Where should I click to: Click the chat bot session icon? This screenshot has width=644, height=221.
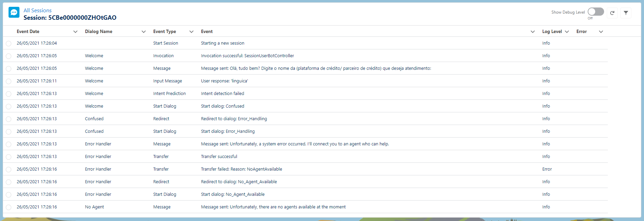pyautogui.click(x=14, y=12)
